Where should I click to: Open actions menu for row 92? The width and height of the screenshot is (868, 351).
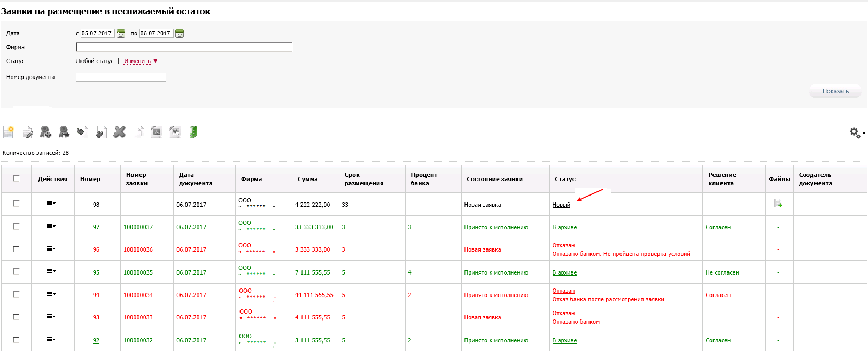pyautogui.click(x=51, y=339)
